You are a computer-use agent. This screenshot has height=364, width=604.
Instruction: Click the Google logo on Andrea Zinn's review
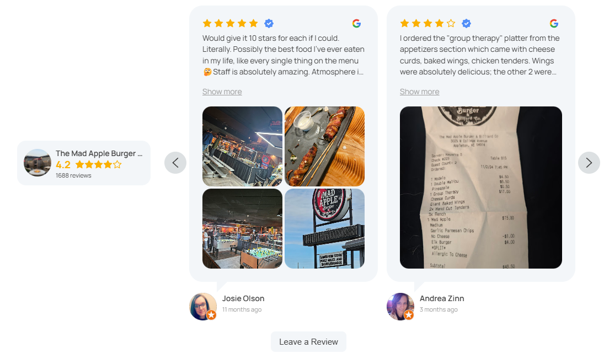pos(554,24)
